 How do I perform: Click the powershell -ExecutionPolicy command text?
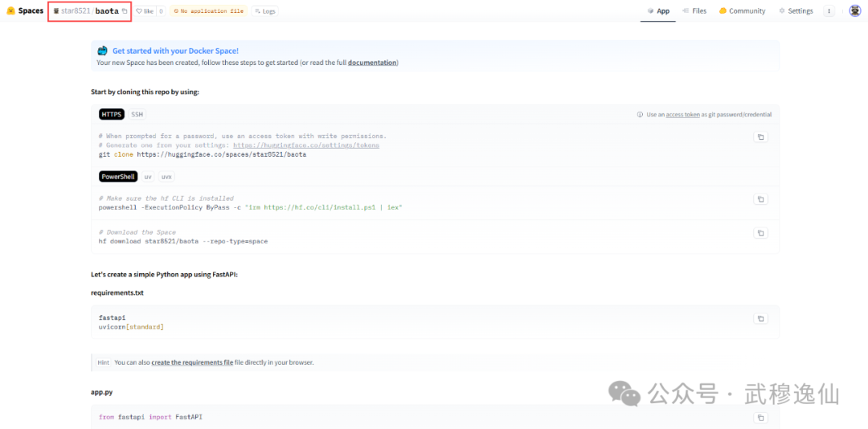point(250,207)
